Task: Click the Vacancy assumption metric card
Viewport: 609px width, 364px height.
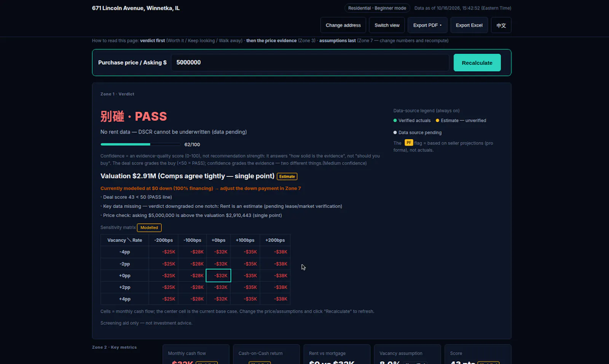Action: coord(407,354)
